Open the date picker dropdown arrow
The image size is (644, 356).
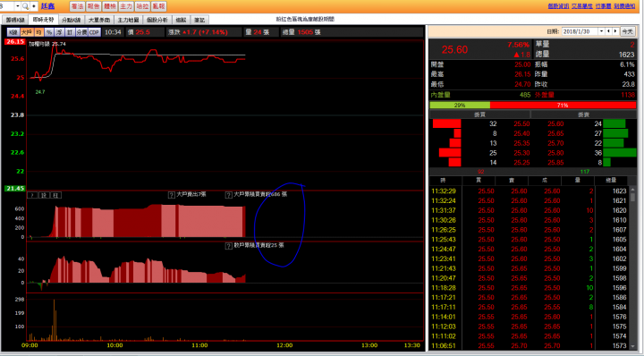point(602,31)
